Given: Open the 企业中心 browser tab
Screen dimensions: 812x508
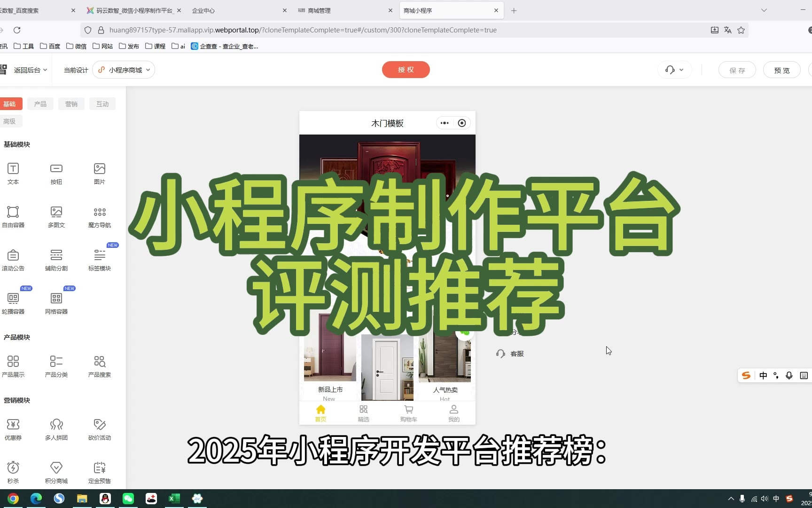Looking at the screenshot, I should point(239,10).
